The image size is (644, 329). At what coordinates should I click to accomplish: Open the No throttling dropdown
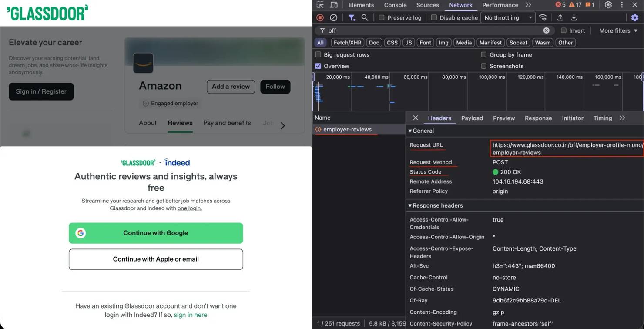click(x=508, y=18)
